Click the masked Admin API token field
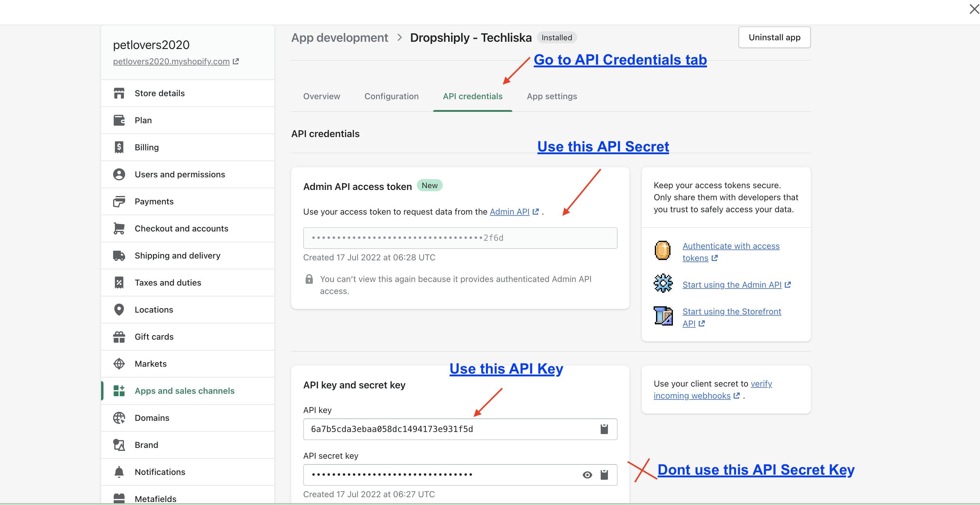Viewport: 980px width, 505px height. (460, 238)
